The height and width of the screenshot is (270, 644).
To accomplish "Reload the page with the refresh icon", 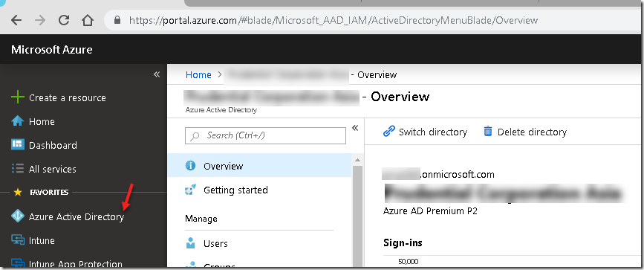I will click(x=64, y=20).
